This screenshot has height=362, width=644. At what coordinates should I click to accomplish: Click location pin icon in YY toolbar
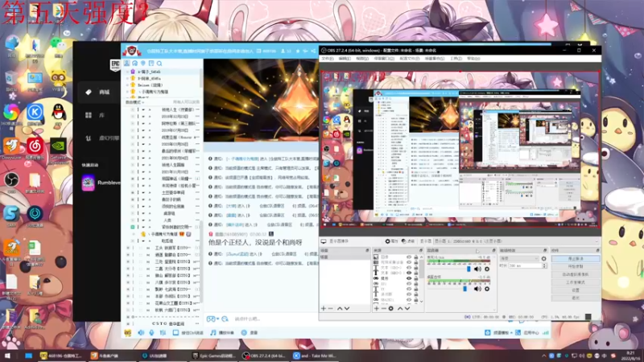(x=143, y=64)
